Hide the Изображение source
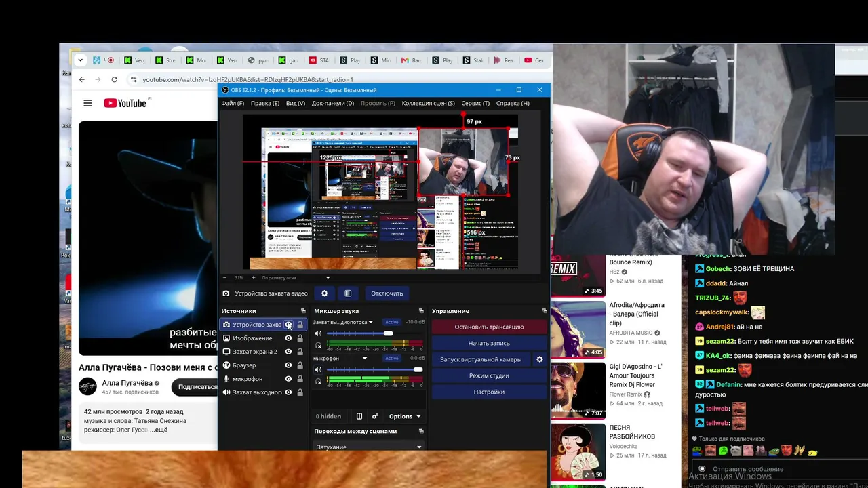 [x=288, y=338]
